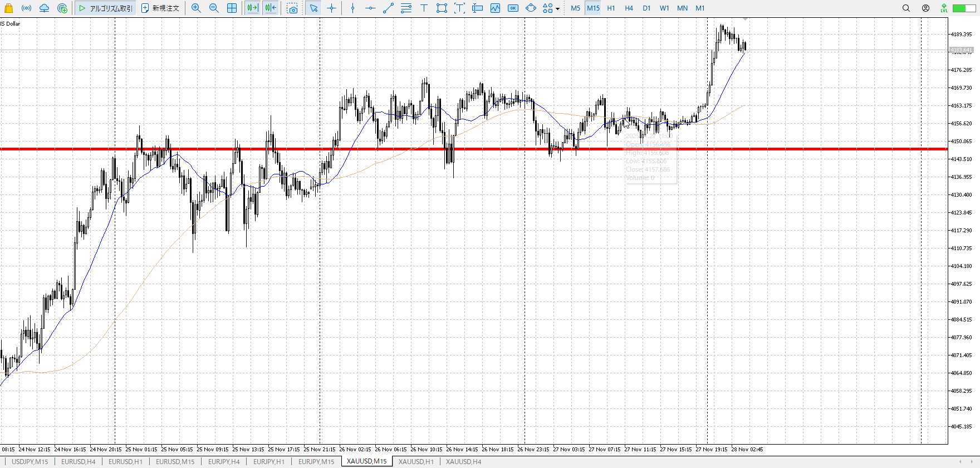Draw a vertical line on chart
The image size is (980, 468).
[x=352, y=8]
